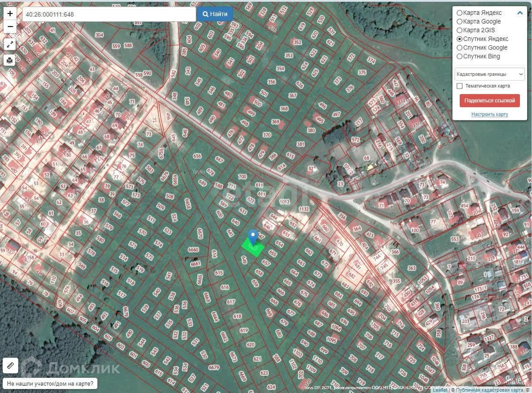
Task: Open the Leaflet attribution link
Action: point(440,390)
